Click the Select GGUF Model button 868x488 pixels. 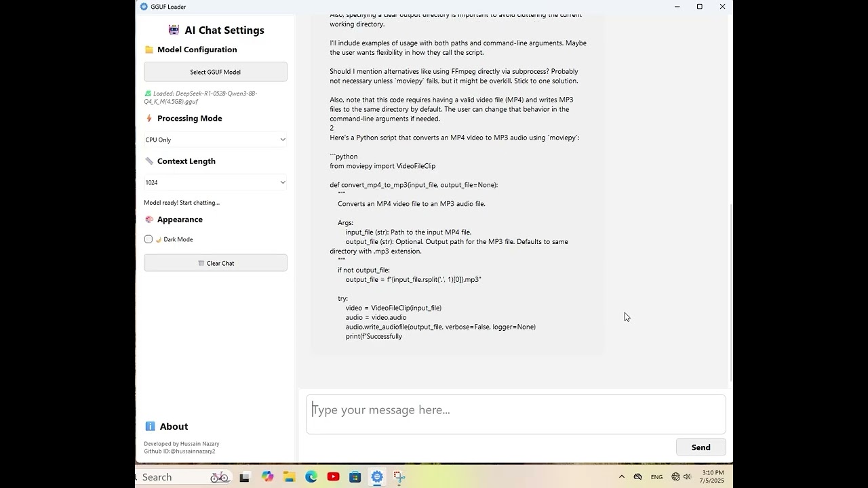tap(216, 72)
